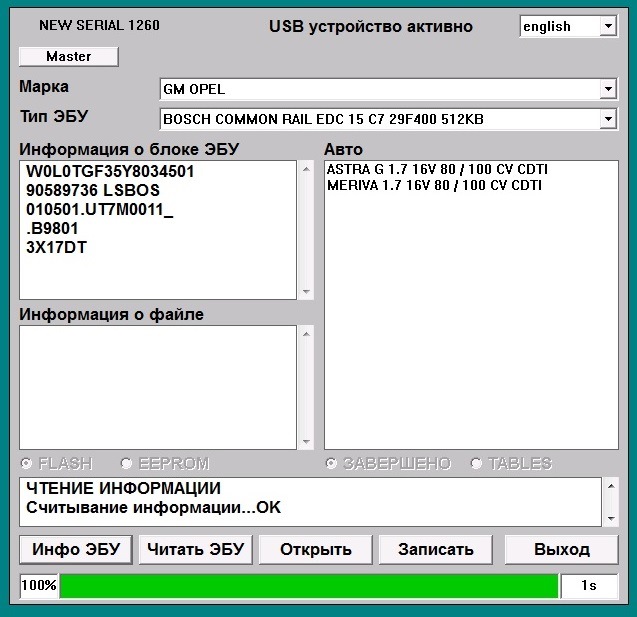Select ASTRA G 1.7 16V CDTI entry
The height and width of the screenshot is (617, 637).
(x=437, y=169)
